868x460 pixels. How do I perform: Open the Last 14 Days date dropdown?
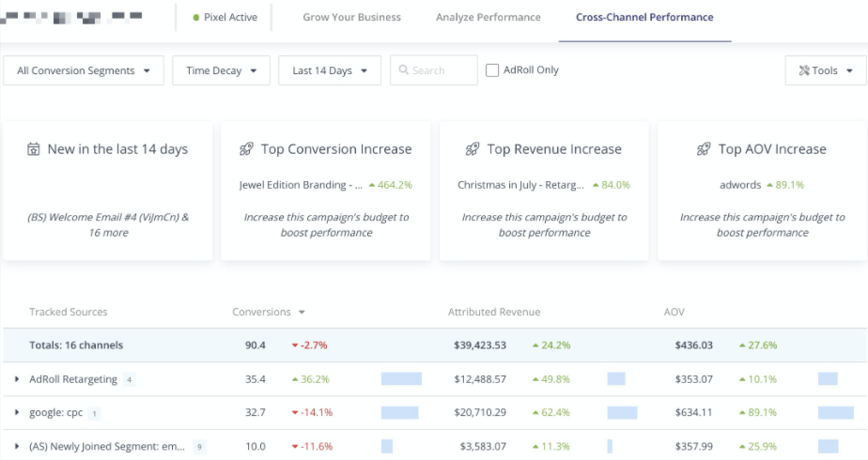329,70
